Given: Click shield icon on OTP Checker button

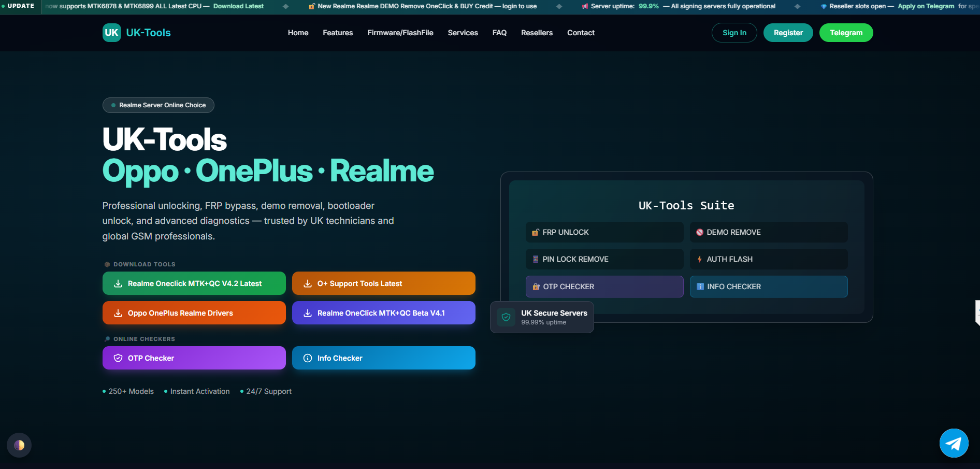Looking at the screenshot, I should point(118,358).
